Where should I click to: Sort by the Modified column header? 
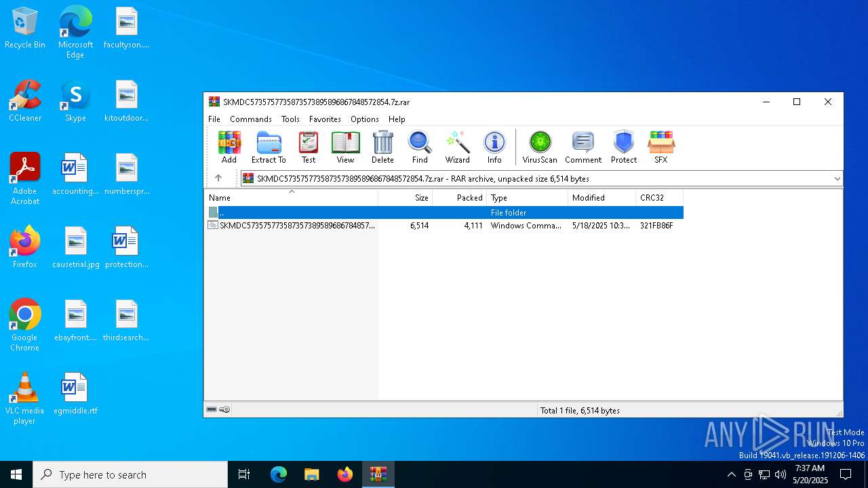602,198
